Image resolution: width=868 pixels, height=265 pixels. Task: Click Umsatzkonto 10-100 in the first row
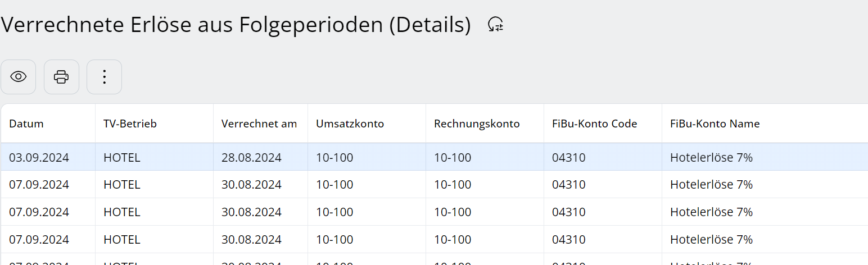click(x=334, y=158)
